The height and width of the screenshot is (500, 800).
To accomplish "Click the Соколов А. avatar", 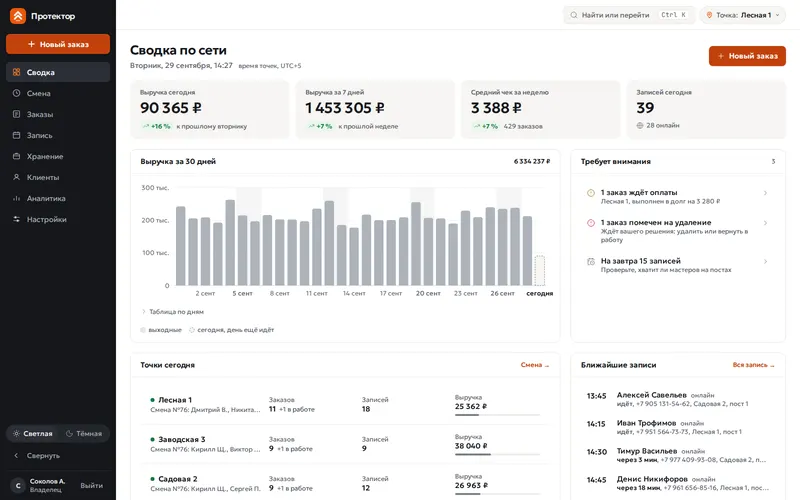I will pos(18,485).
